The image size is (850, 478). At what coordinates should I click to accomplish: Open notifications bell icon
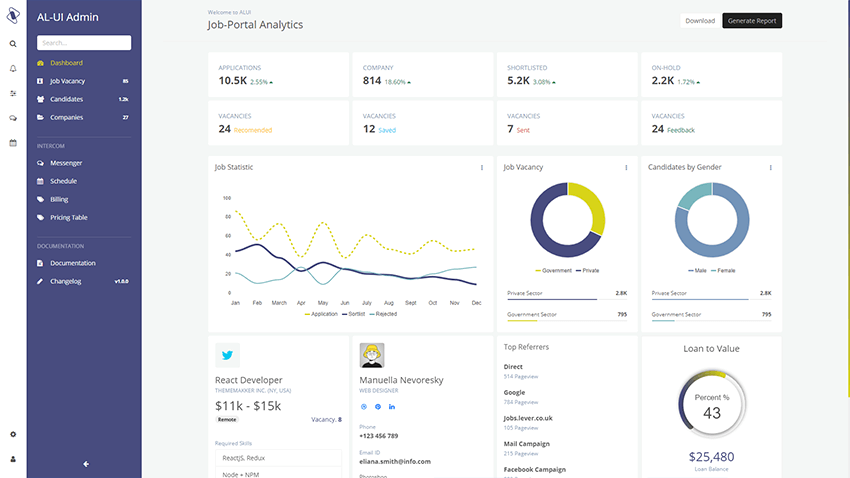(x=13, y=69)
